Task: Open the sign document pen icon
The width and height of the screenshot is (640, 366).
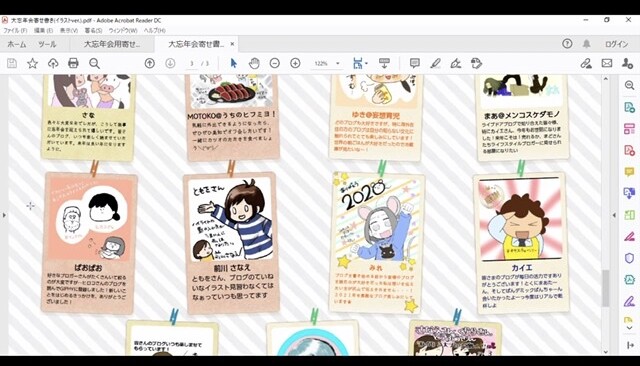Action: pyautogui.click(x=456, y=63)
